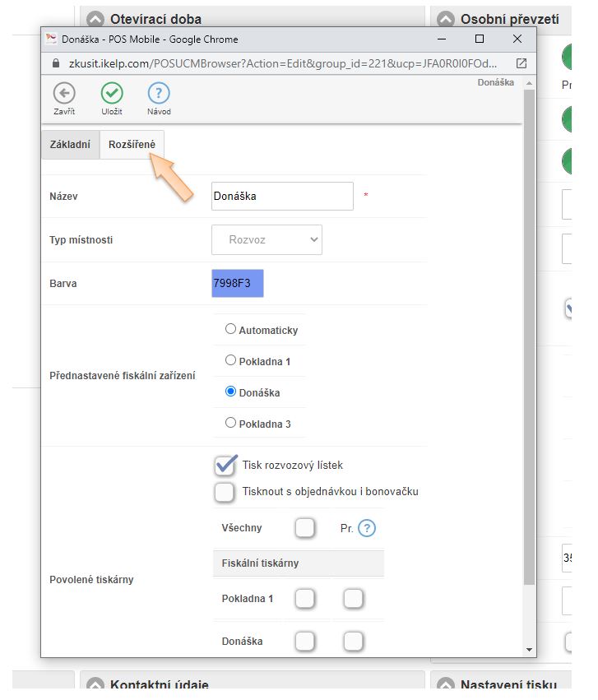The width and height of the screenshot is (598, 700).
Task: Check the first Pokladna 1 printer checkbox
Action: pyautogui.click(x=305, y=599)
